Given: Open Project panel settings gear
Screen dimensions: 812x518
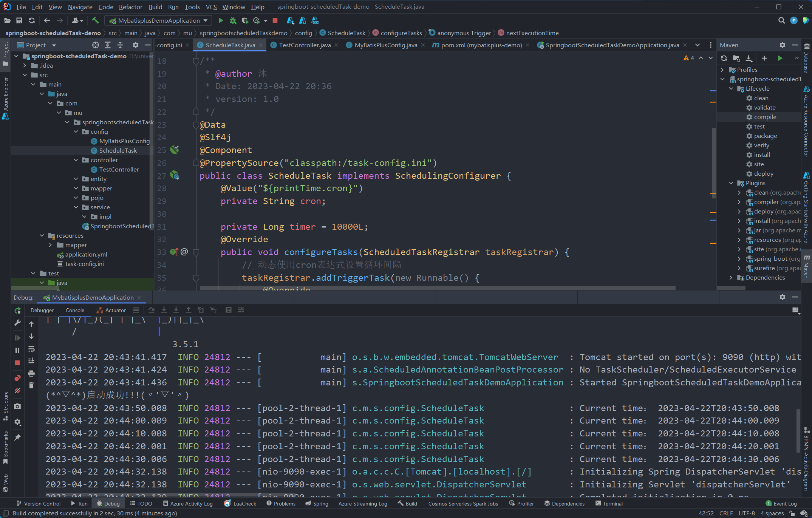Looking at the screenshot, I should point(135,45).
